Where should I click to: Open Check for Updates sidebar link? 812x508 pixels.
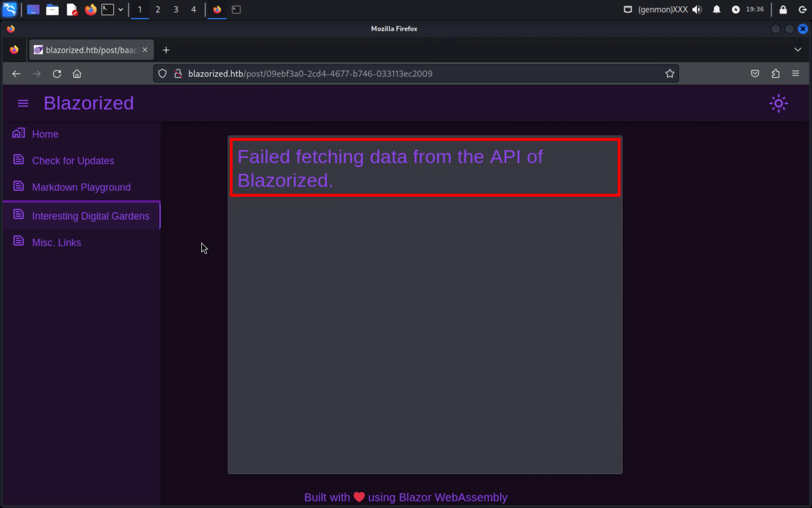81,161
